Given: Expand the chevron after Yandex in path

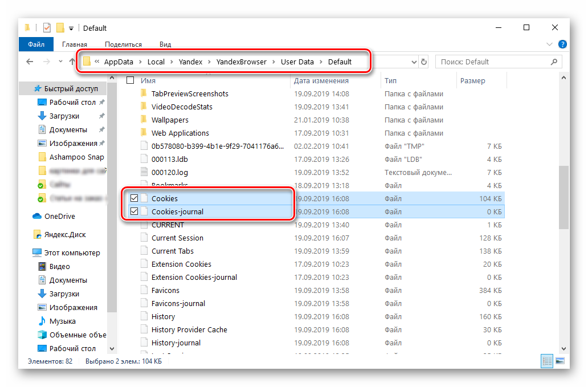Looking at the screenshot, I should 209,62.
